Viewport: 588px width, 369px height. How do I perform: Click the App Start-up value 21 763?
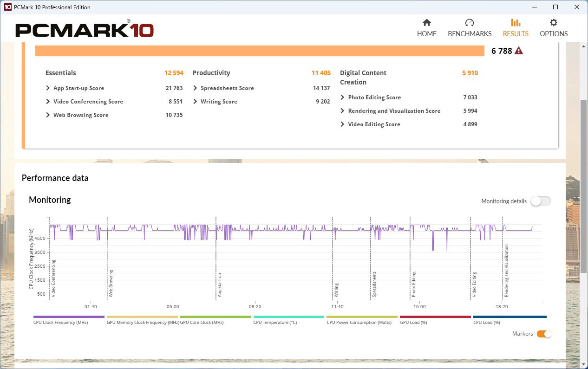174,88
